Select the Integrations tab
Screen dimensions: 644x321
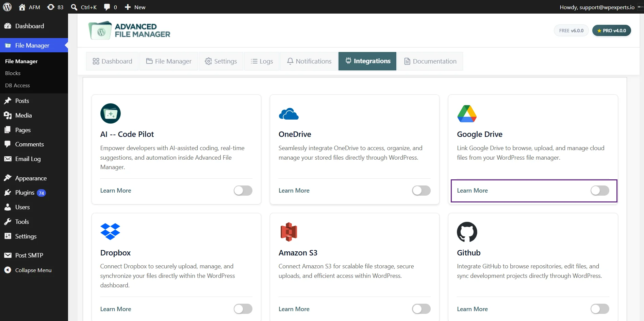(x=367, y=61)
